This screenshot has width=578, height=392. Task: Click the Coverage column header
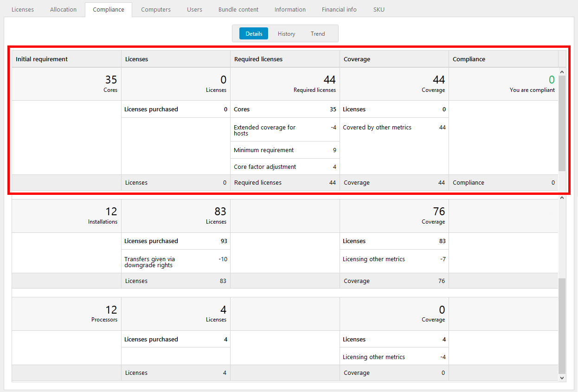(394, 59)
